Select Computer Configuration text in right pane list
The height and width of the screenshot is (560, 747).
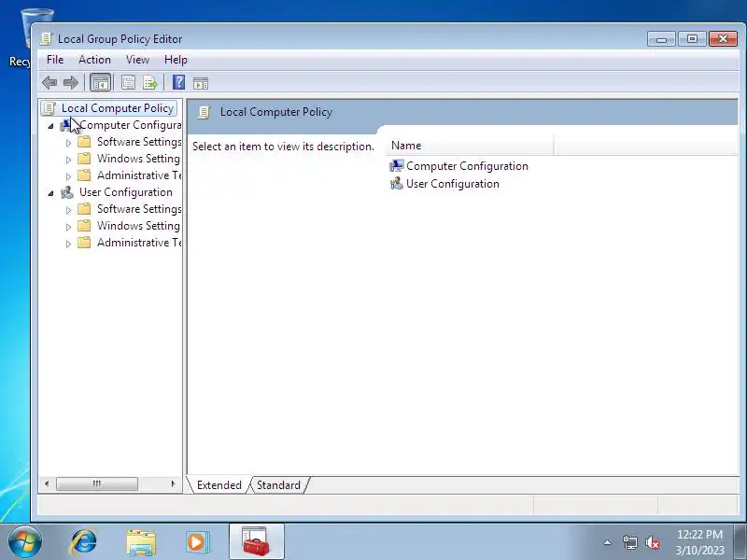tap(467, 166)
